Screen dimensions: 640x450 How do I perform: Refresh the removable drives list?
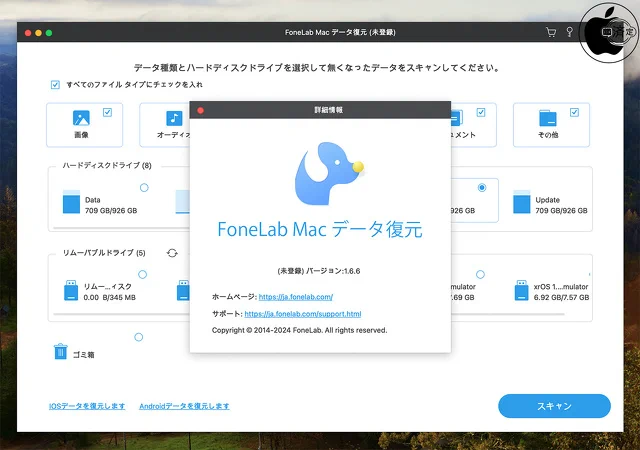tap(172, 253)
